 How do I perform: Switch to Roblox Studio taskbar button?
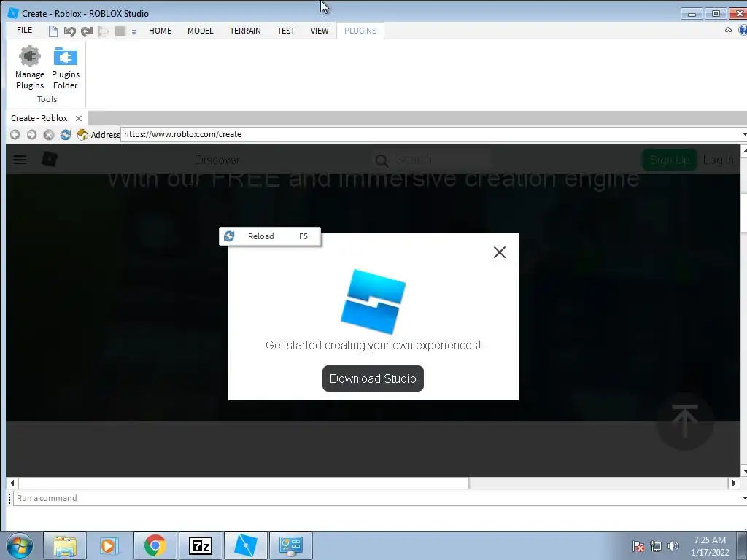coord(246,545)
